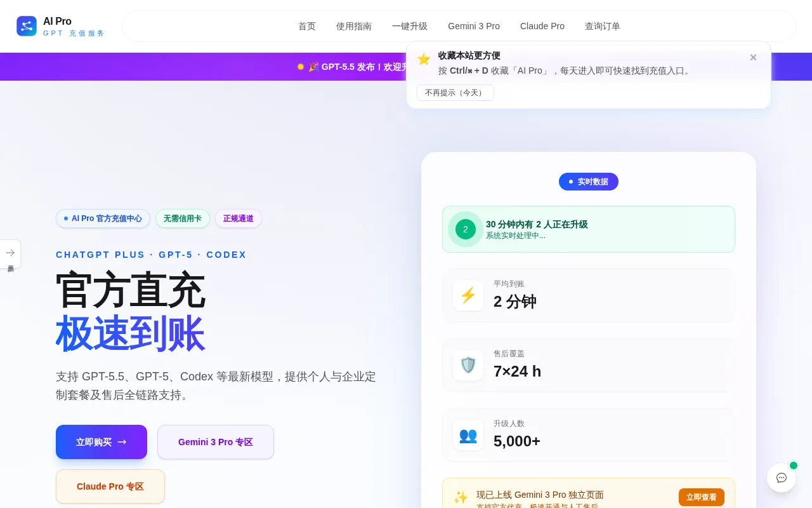Close the bookmark tip popup
Image resolution: width=812 pixels, height=508 pixels.
tap(753, 57)
